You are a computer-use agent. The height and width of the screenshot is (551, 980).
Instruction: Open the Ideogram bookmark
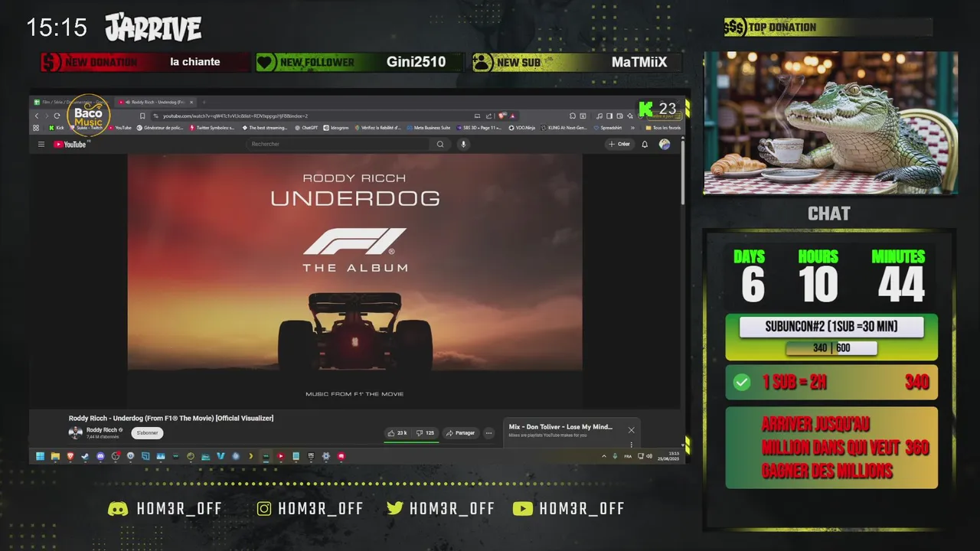pos(336,128)
